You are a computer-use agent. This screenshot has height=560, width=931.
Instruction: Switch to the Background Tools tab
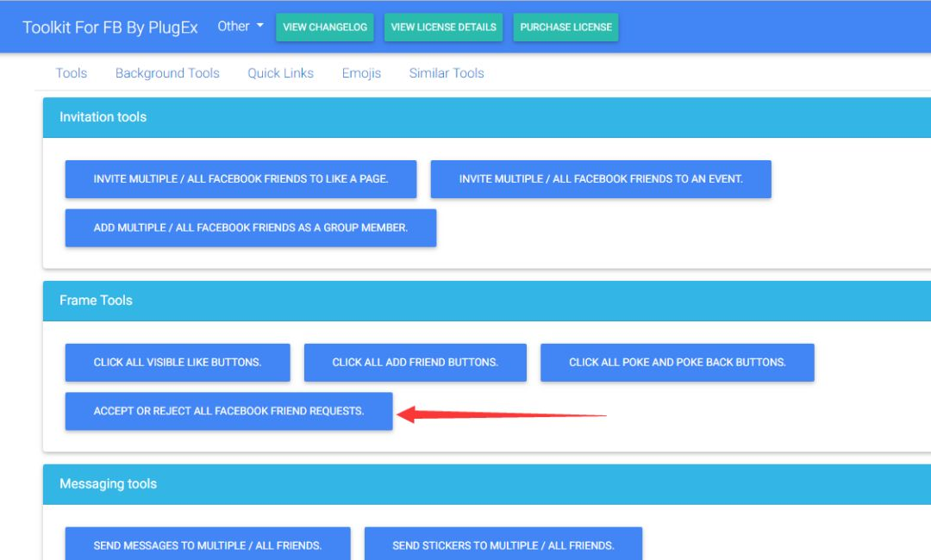[167, 73]
